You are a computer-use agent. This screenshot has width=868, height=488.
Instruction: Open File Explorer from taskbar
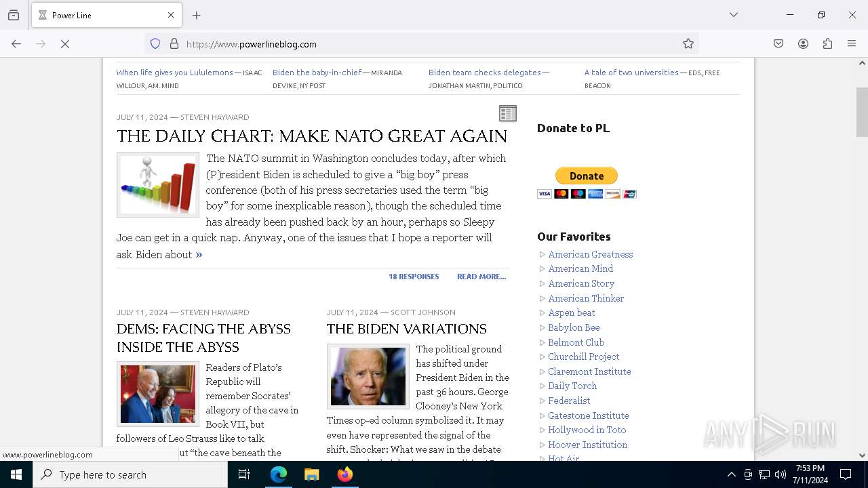pos(311,474)
